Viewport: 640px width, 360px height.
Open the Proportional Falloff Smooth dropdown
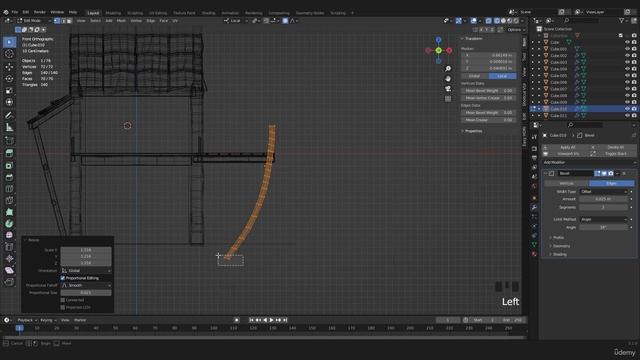point(86,285)
